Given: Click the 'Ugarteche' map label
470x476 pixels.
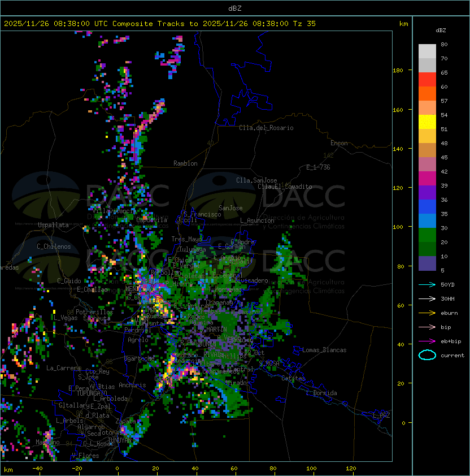Looking at the screenshot, I should 140,358.
